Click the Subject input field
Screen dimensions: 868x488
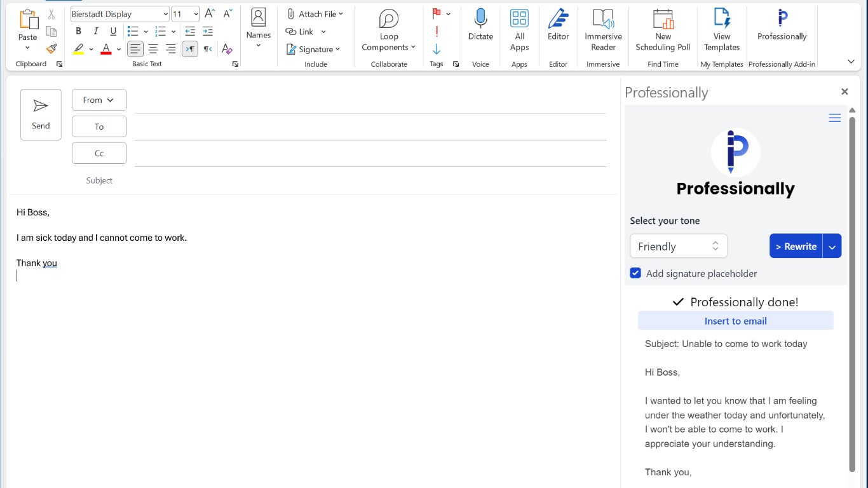click(x=370, y=180)
